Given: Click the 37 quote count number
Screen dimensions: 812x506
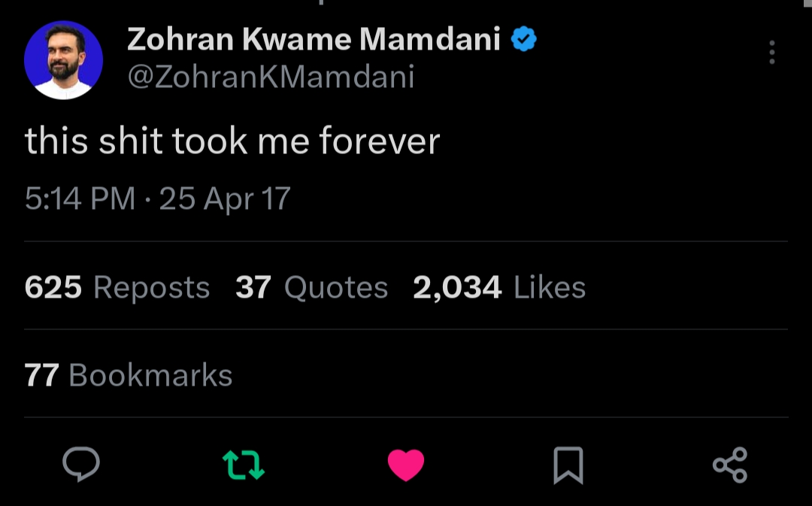Looking at the screenshot, I should (253, 287).
